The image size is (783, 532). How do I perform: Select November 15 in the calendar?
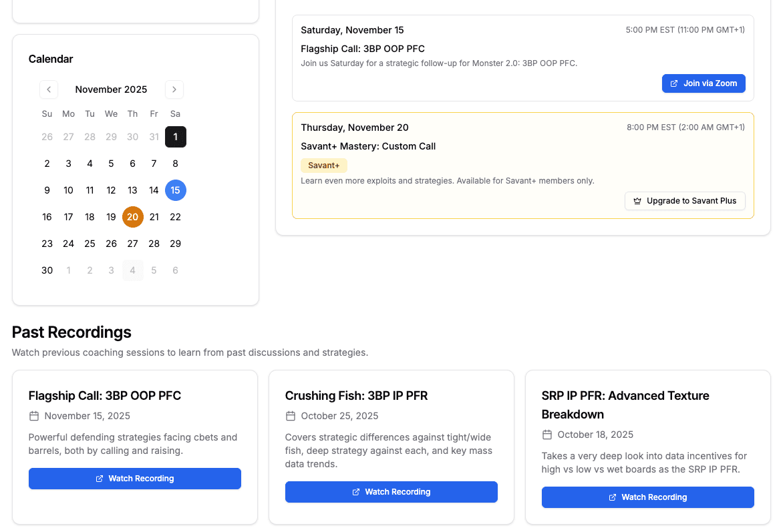tap(175, 190)
